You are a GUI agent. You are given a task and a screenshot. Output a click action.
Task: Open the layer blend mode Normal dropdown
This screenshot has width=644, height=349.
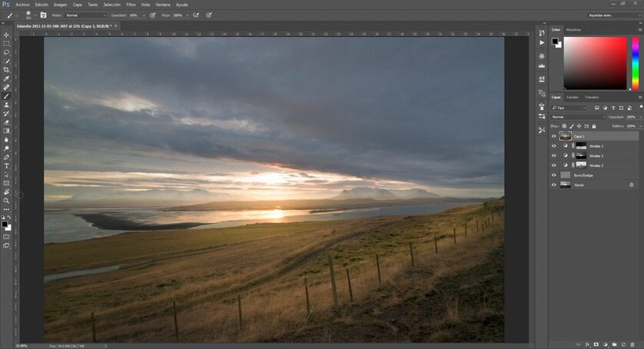tap(576, 117)
